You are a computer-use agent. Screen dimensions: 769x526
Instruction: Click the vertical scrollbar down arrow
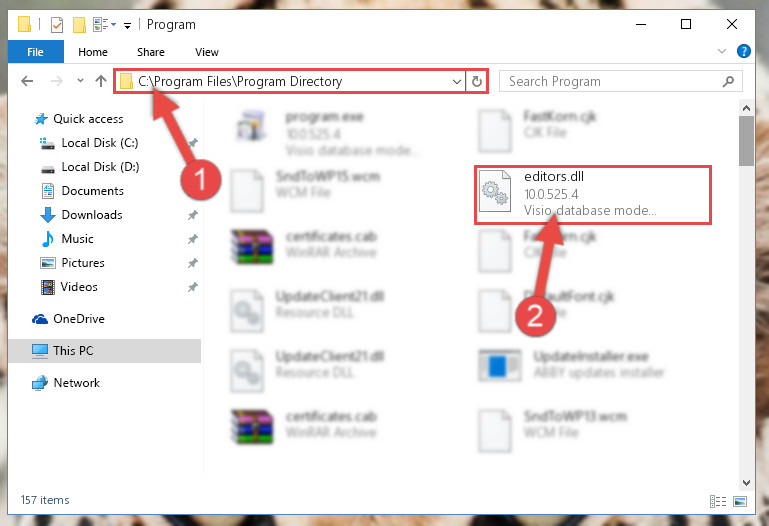click(x=746, y=483)
